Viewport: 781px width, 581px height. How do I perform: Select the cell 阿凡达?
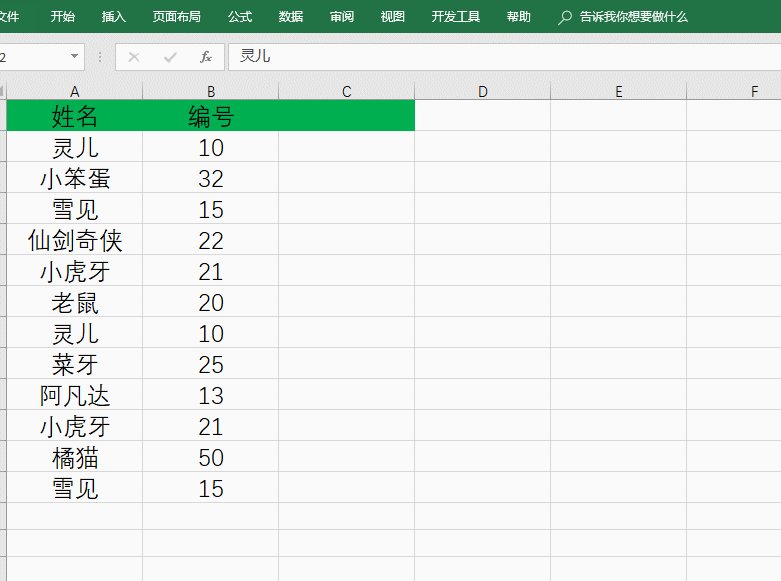(74, 395)
